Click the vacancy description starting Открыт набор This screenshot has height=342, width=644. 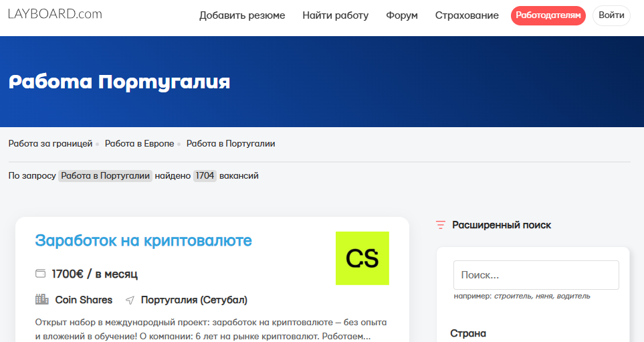(x=211, y=329)
